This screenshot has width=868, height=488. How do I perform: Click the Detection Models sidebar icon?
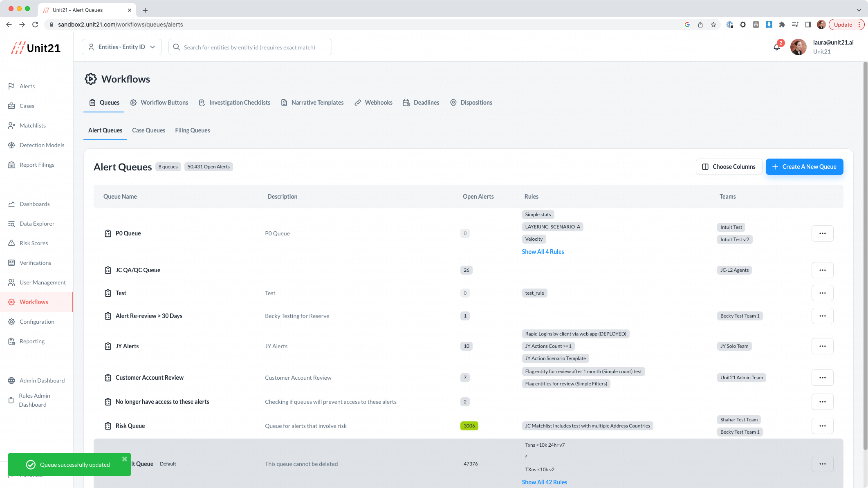tap(11, 145)
